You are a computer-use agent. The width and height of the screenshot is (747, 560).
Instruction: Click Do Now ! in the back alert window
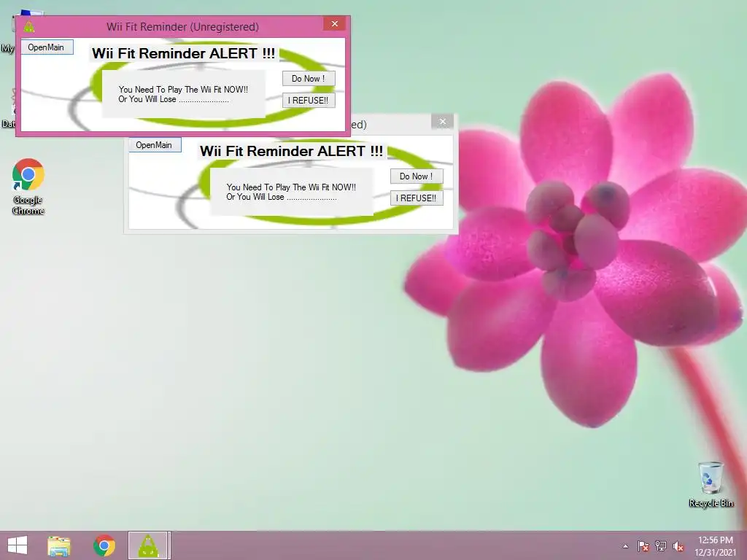pyautogui.click(x=417, y=176)
